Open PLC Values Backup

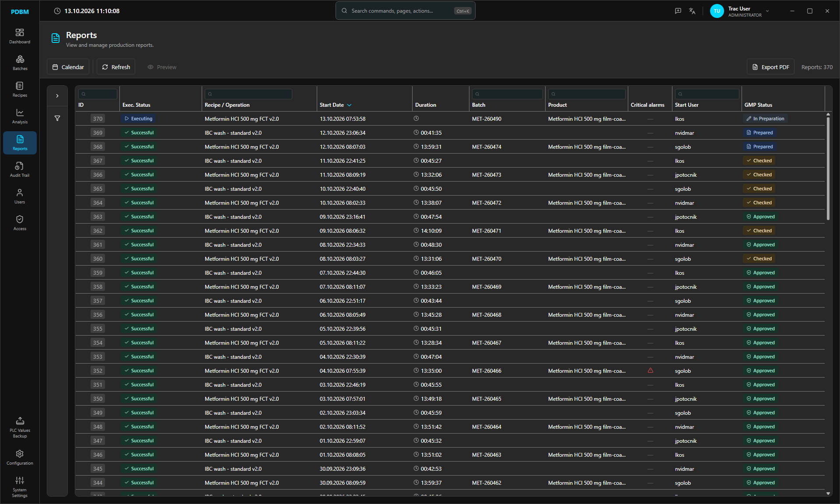20,427
